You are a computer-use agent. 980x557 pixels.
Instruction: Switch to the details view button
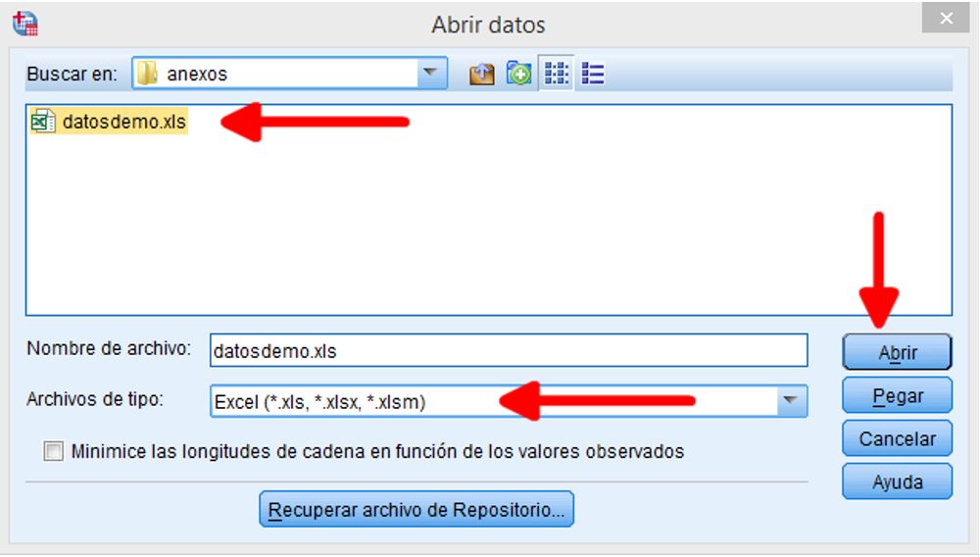593,74
